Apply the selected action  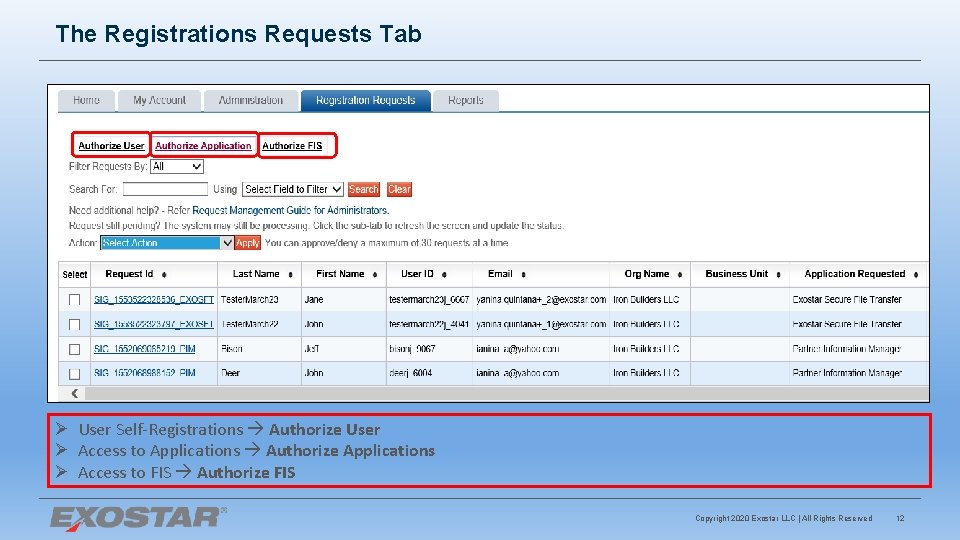pyautogui.click(x=247, y=243)
